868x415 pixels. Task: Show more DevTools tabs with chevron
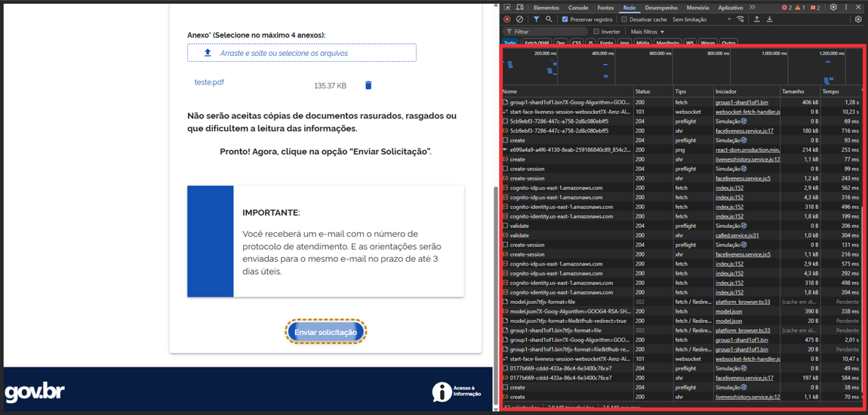[x=752, y=8]
